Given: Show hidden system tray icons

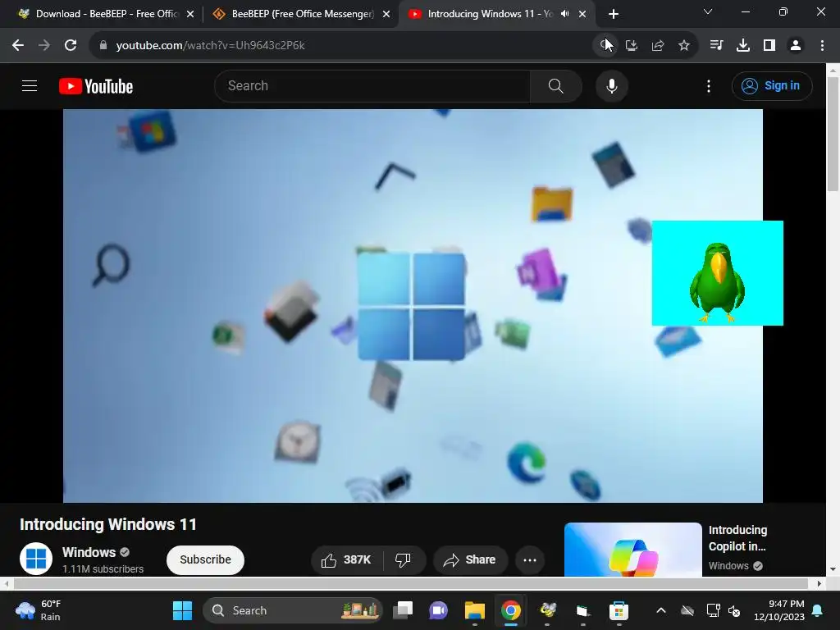Looking at the screenshot, I should [x=661, y=610].
